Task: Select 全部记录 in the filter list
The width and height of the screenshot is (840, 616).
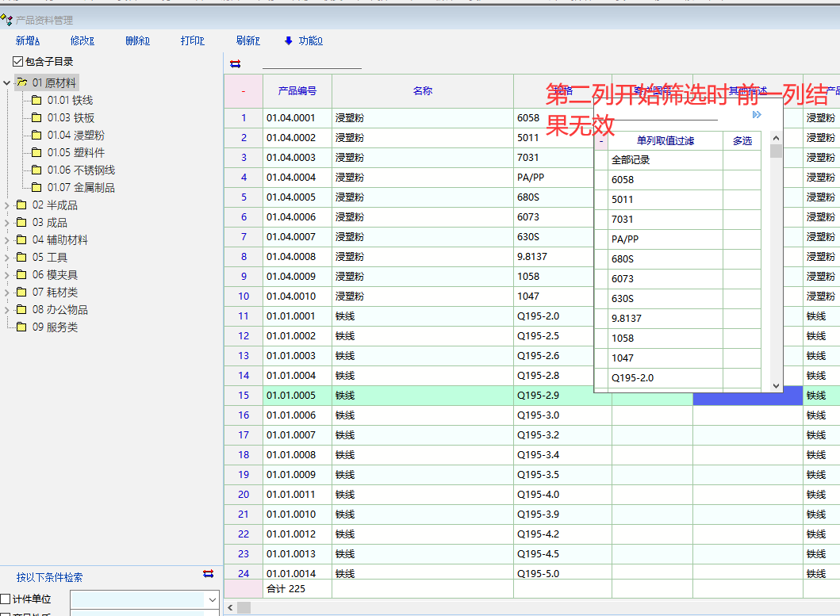Action: tap(631, 160)
